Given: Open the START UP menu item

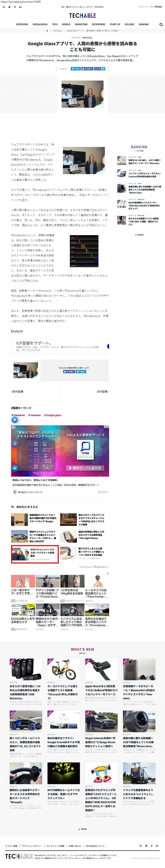Looking at the screenshot, I should pos(115,24).
